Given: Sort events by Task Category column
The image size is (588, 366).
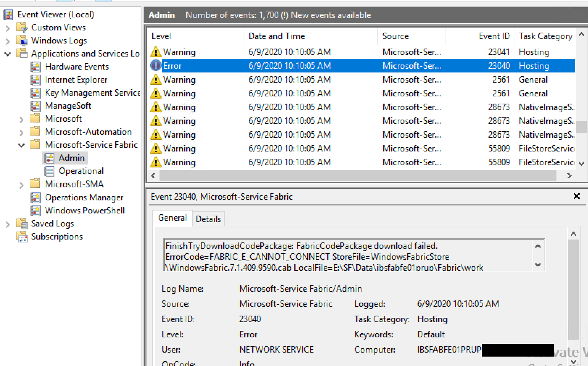Looking at the screenshot, I should (x=544, y=36).
